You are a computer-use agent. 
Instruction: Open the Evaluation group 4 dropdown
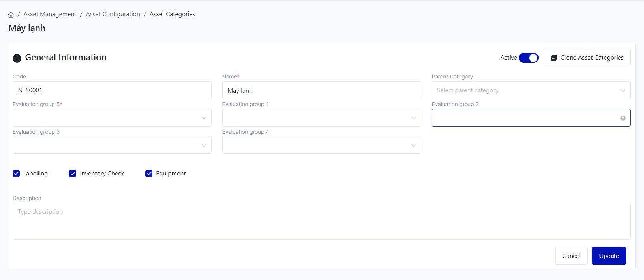click(x=321, y=145)
